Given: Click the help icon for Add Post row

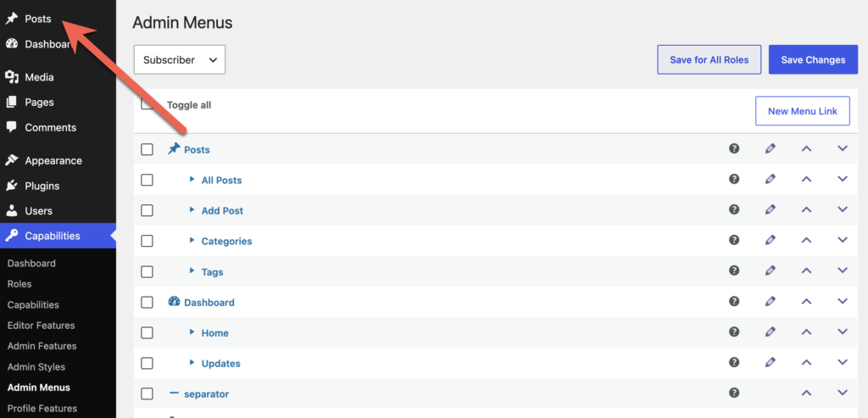Looking at the screenshot, I should coord(734,209).
